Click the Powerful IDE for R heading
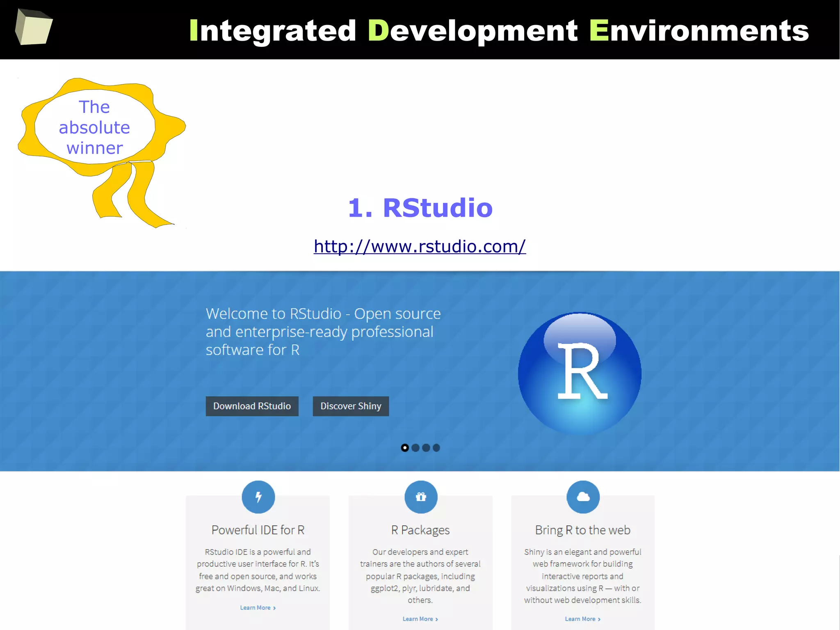Screen dimensions: 840x630 coord(258,530)
